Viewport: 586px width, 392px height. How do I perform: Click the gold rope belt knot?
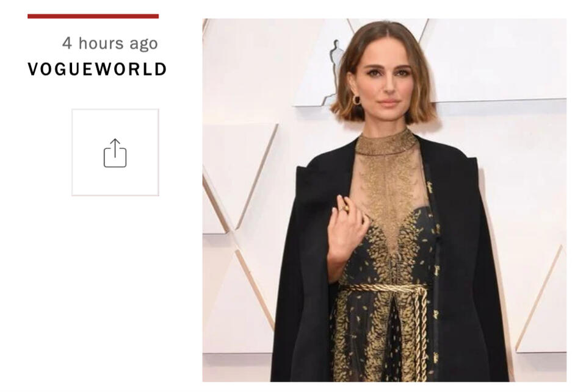pos(421,290)
